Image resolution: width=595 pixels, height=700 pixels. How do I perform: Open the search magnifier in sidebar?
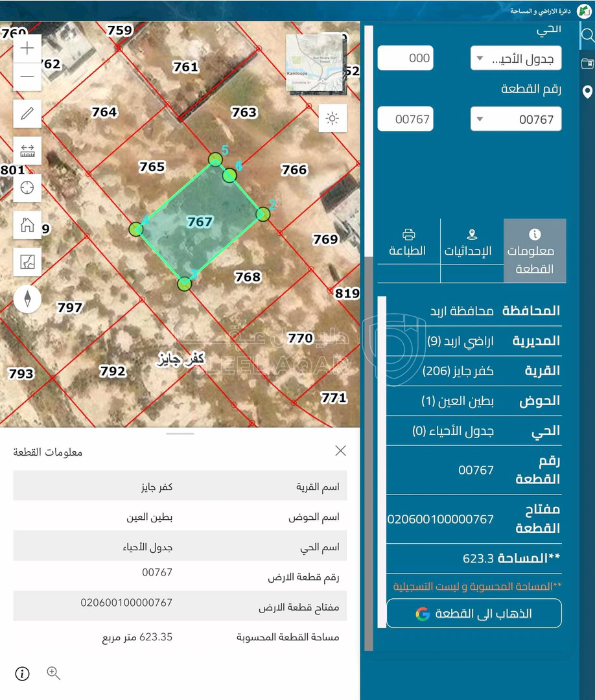[x=587, y=36]
